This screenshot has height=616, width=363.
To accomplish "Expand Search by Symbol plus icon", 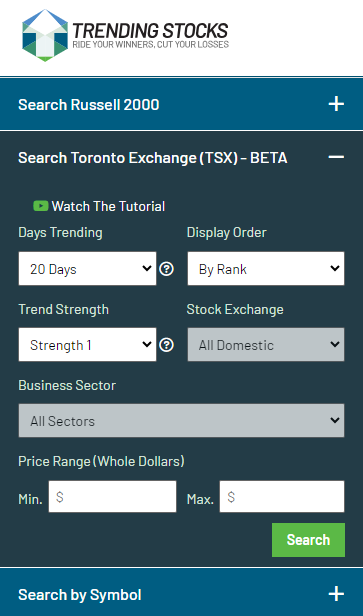I will [x=336, y=594].
